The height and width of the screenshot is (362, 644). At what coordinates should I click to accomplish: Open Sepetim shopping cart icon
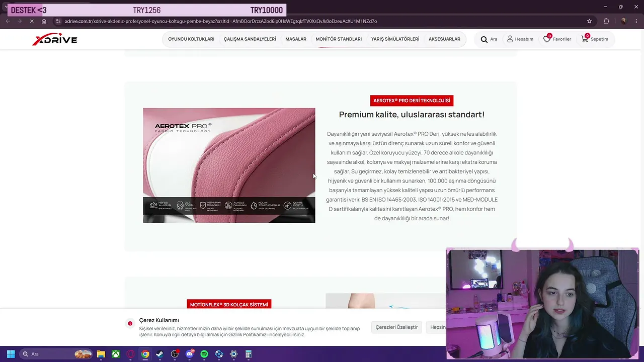(585, 39)
